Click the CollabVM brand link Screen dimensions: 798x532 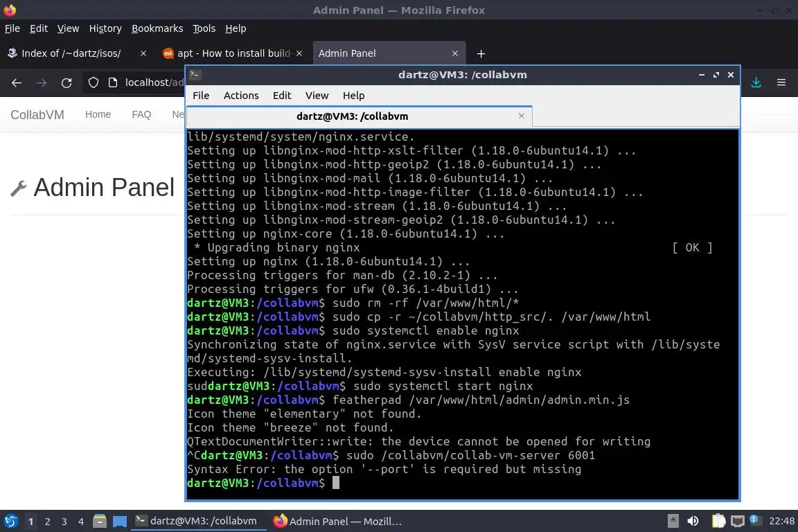(x=37, y=114)
